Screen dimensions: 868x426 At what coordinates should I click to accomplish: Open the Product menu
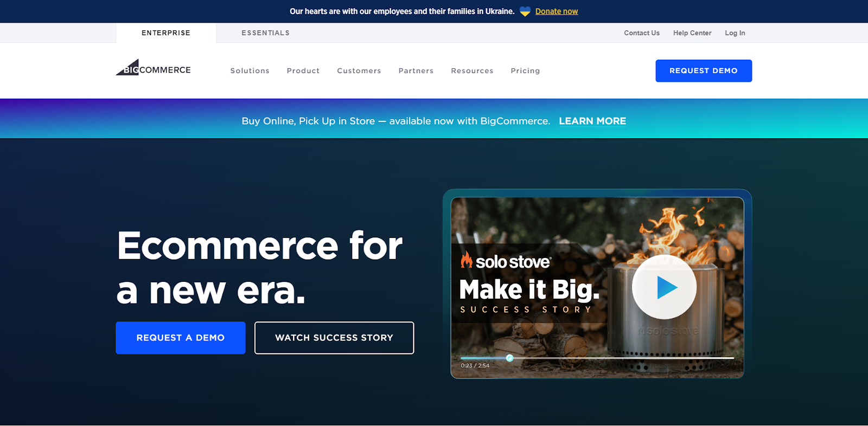[x=303, y=71]
